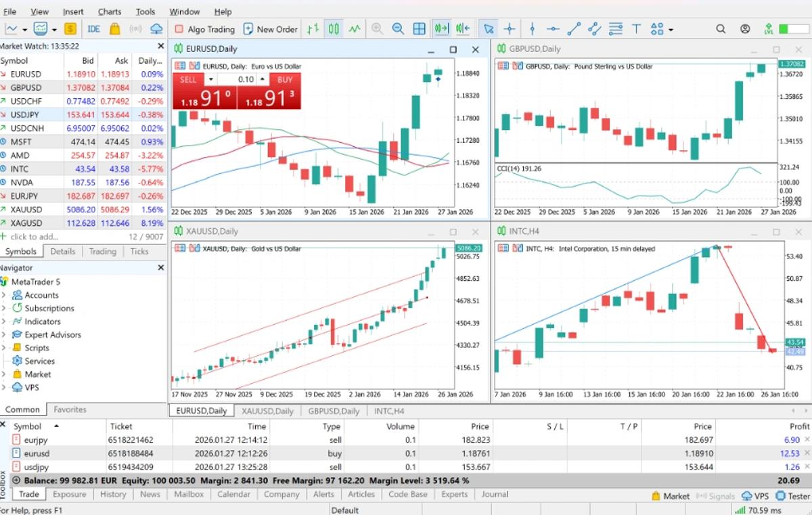Screen dimensions: 812x515
Task: Select the Fibonacci retracement tool
Action: pyautogui.click(x=615, y=29)
